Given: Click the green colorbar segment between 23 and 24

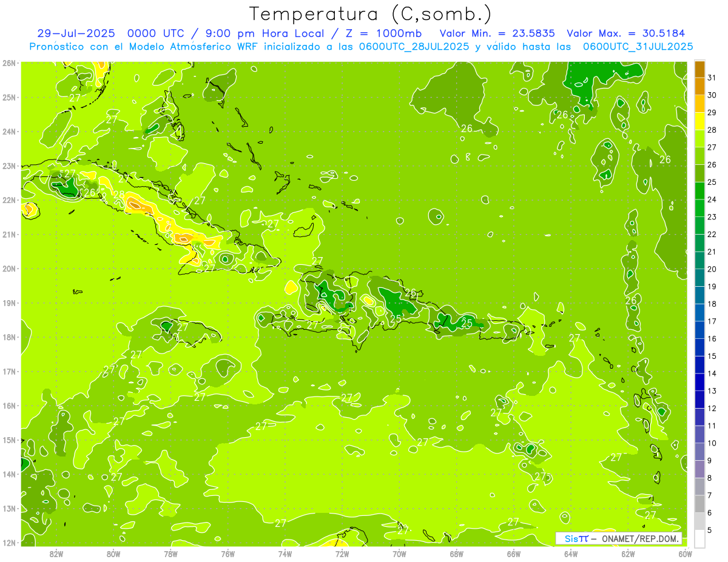Looking at the screenshot, I should click(x=699, y=208).
